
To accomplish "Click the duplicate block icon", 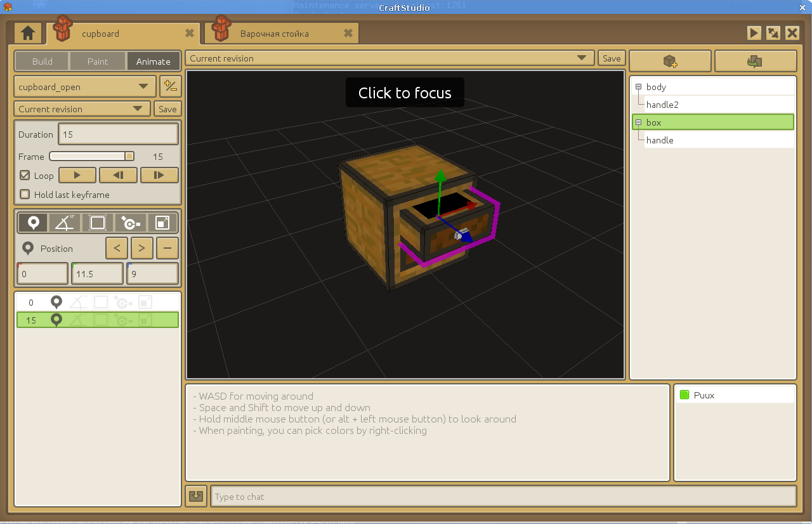I will [x=755, y=62].
